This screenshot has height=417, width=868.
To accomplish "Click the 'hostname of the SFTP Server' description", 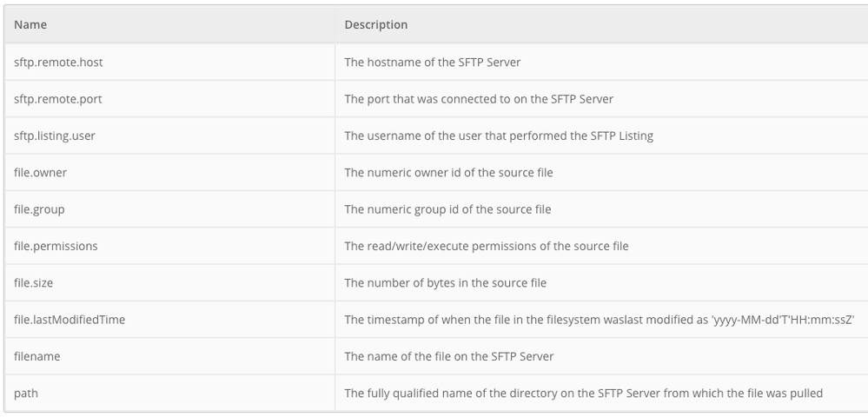I will [x=432, y=62].
